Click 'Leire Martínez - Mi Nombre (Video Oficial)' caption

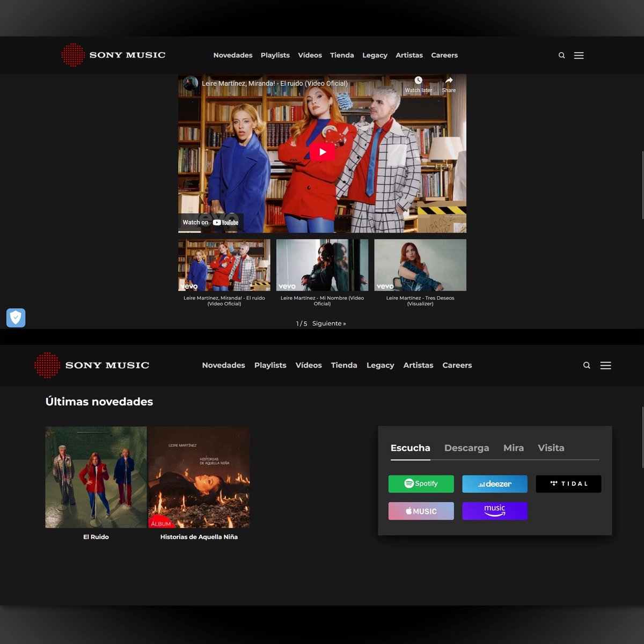pyautogui.click(x=322, y=301)
